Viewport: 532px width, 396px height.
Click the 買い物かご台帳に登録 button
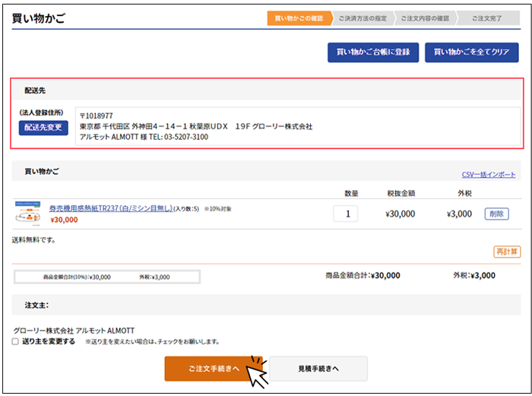[373, 52]
